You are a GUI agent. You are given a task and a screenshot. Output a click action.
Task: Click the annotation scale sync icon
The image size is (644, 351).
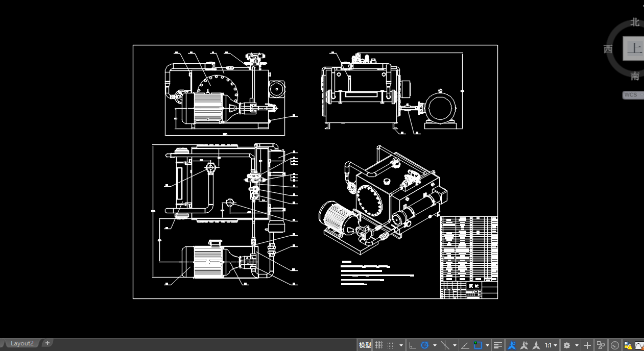[536, 345]
